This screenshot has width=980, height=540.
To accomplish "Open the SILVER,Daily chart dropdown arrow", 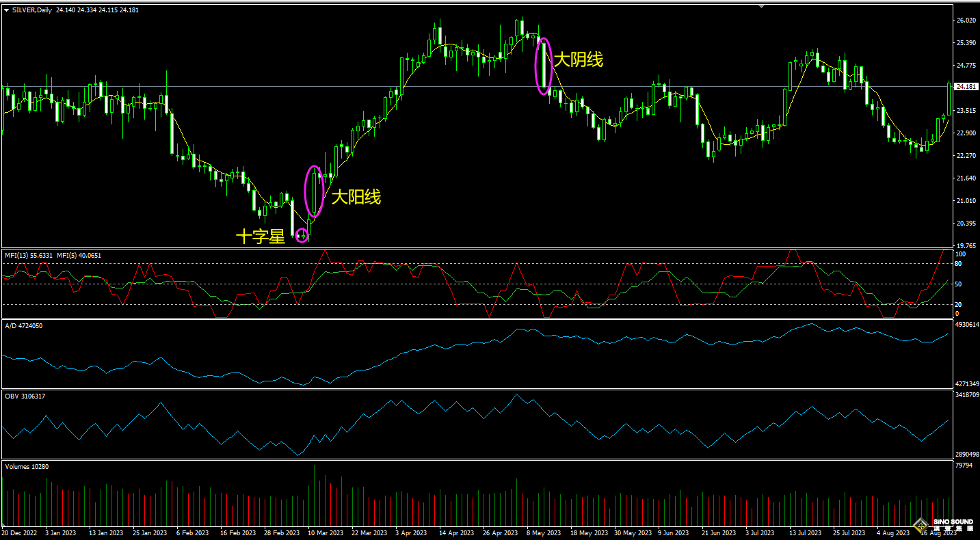I will pyautogui.click(x=6, y=10).
